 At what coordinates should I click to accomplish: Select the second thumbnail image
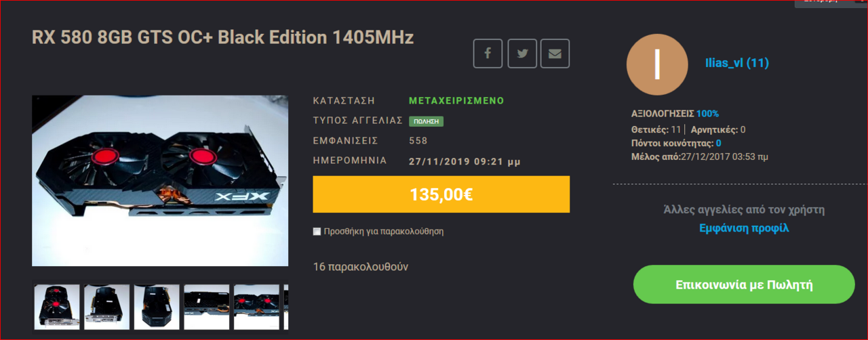107,307
